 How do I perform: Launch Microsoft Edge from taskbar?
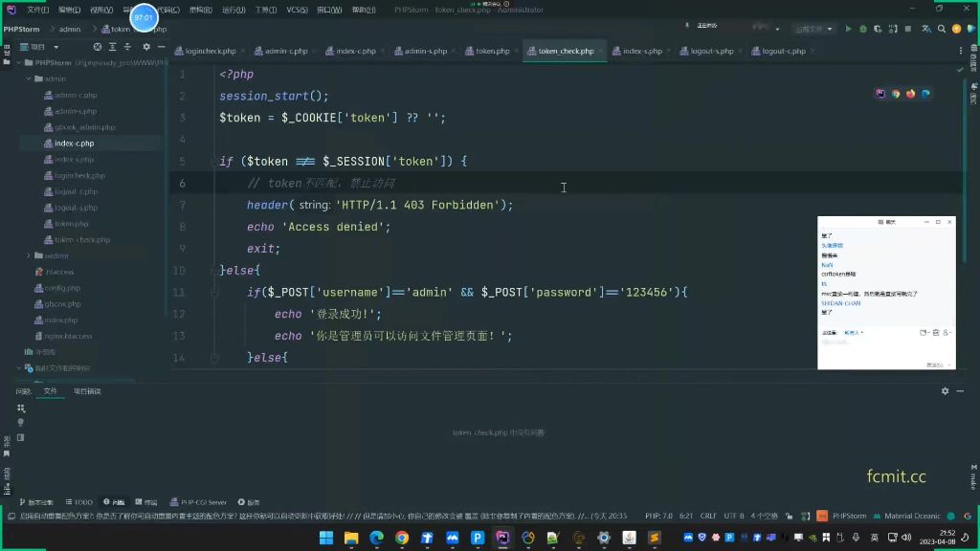(376, 538)
